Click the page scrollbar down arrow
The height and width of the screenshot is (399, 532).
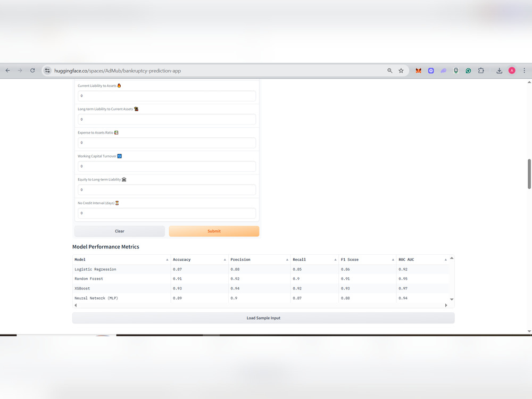click(x=529, y=331)
